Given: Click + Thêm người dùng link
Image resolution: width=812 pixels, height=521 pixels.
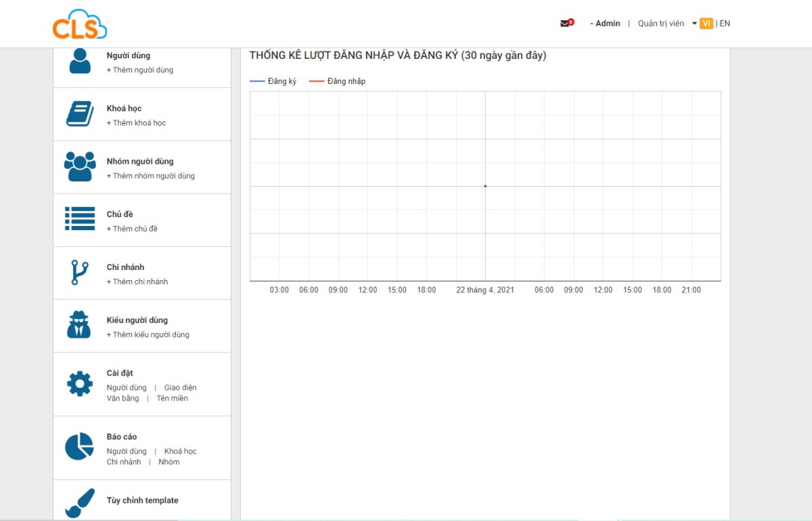Looking at the screenshot, I should pyautogui.click(x=140, y=70).
